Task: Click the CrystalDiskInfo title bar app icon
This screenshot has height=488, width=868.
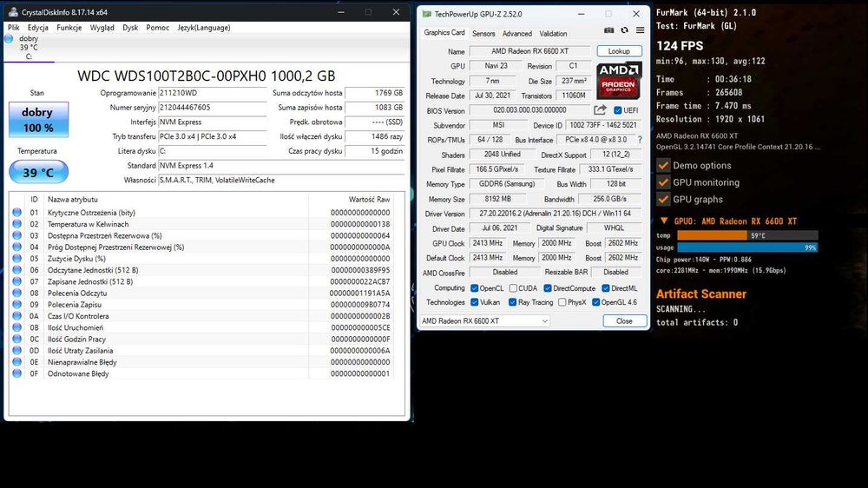Action: click(13, 11)
